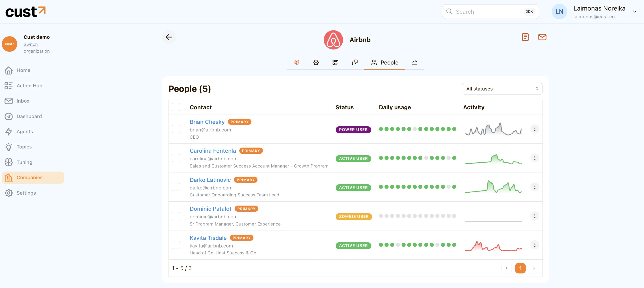
Task: Check the Kavita Tisdale row checkbox
Action: click(x=176, y=245)
